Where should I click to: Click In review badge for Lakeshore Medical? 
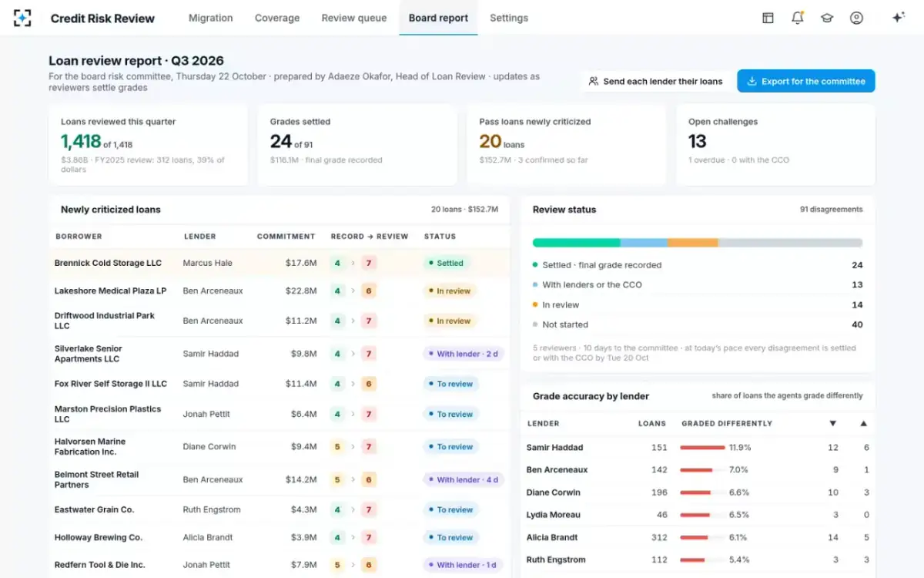(449, 291)
